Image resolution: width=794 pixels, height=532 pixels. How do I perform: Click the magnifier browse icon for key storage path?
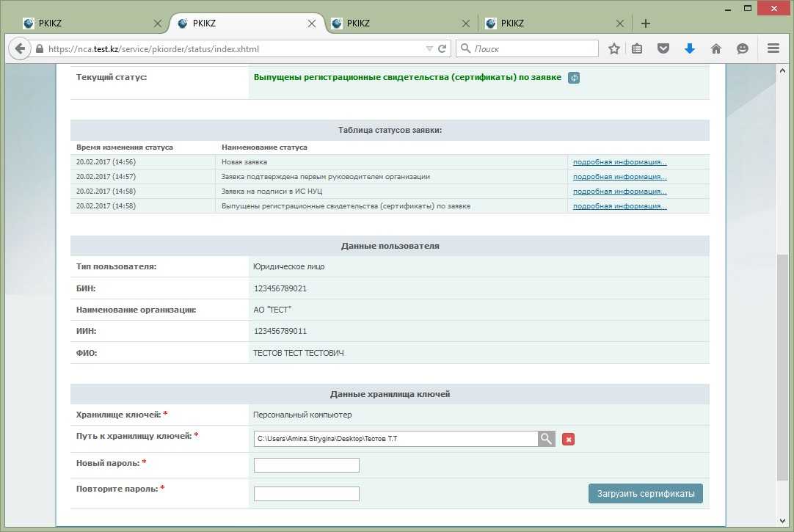point(547,439)
